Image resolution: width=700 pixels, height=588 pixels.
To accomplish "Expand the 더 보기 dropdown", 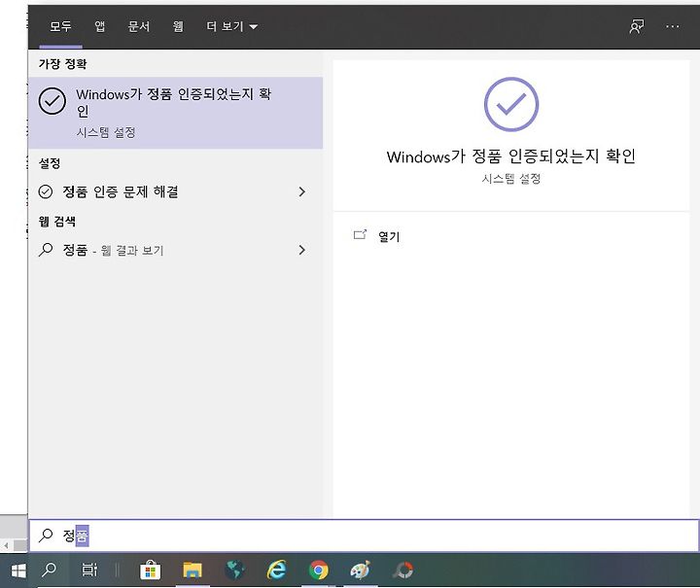I will [231, 27].
